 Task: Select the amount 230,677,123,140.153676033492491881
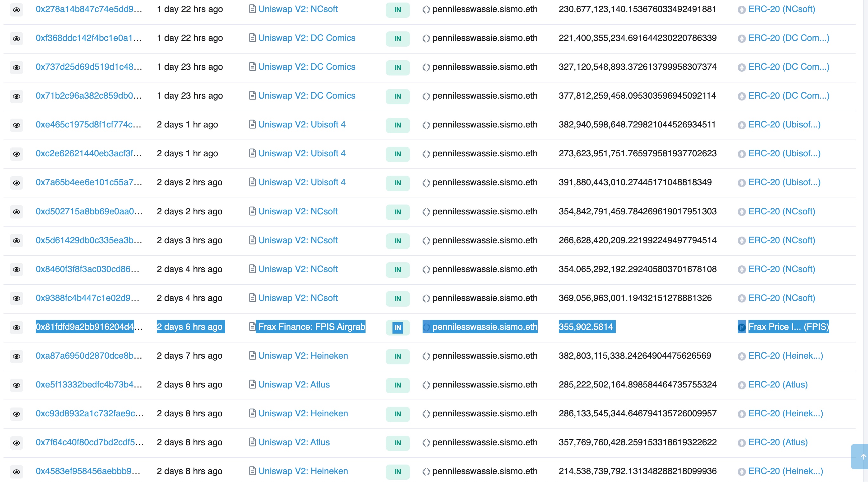tap(637, 9)
